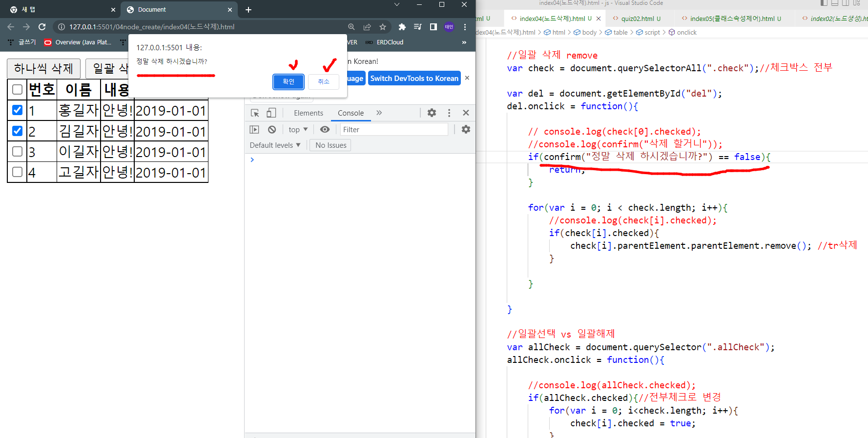868x438 pixels.
Task: Toggle the header select-all checkbox in table
Action: (x=17, y=89)
